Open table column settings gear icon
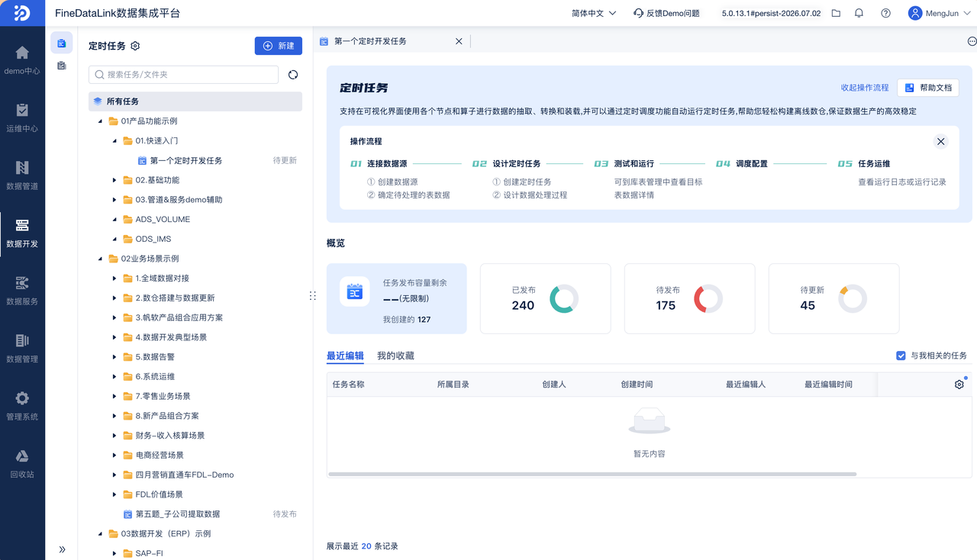 coord(959,385)
